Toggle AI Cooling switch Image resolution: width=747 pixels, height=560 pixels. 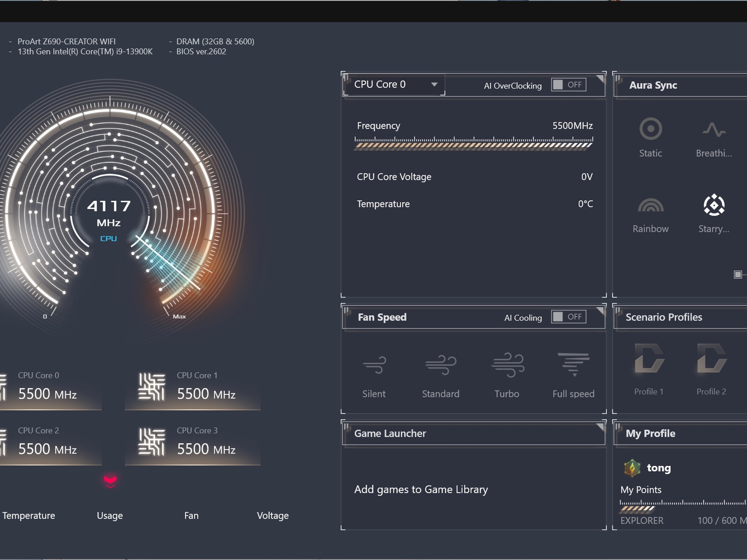[x=569, y=317]
